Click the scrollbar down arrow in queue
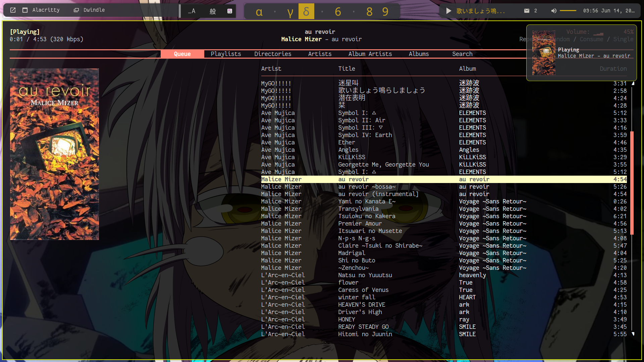 click(633, 334)
